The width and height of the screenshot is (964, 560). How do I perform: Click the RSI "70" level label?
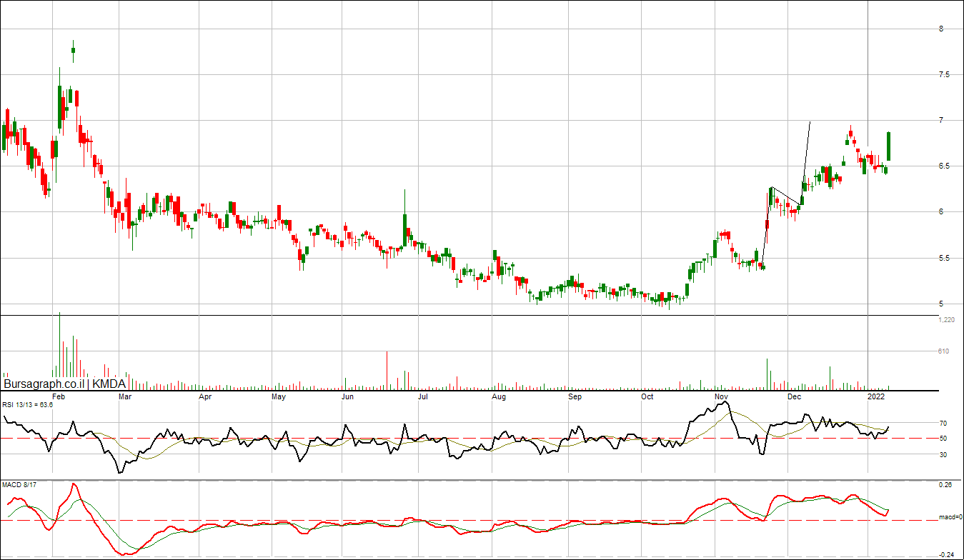pos(943,424)
